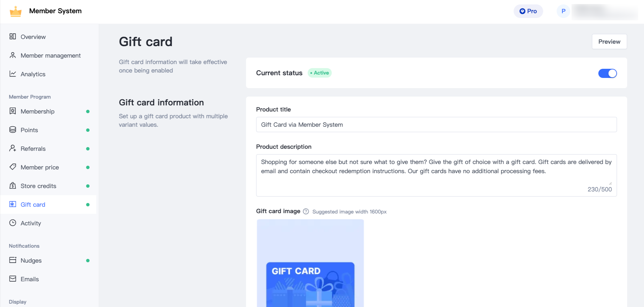Click the Preview button

[x=609, y=42]
